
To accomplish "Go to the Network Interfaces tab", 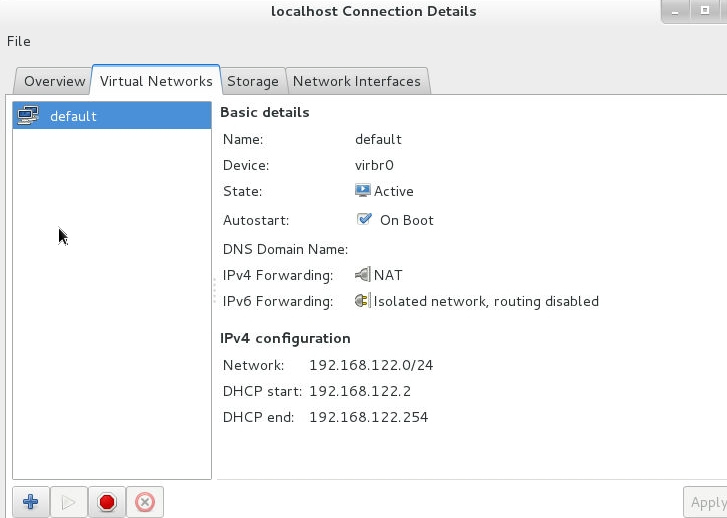I will click(357, 81).
